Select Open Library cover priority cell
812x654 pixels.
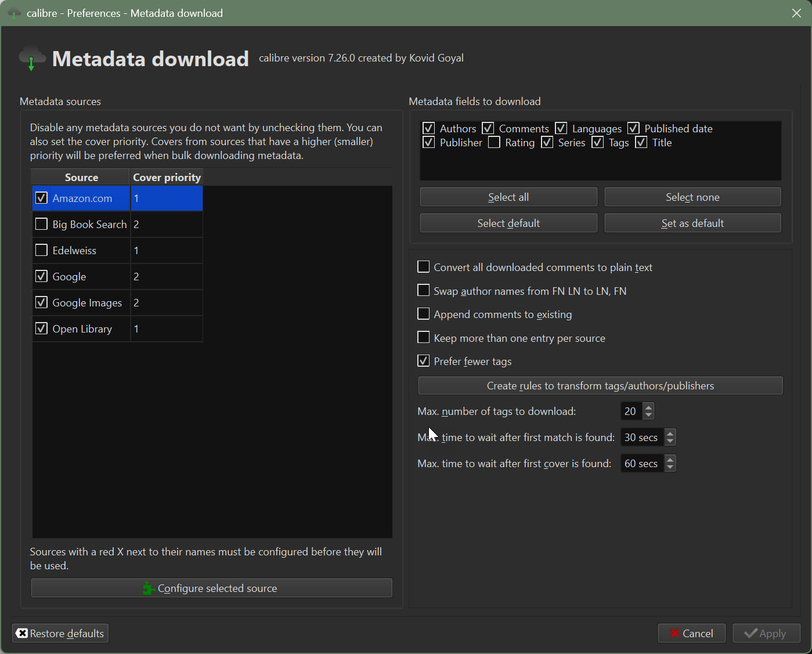(167, 328)
